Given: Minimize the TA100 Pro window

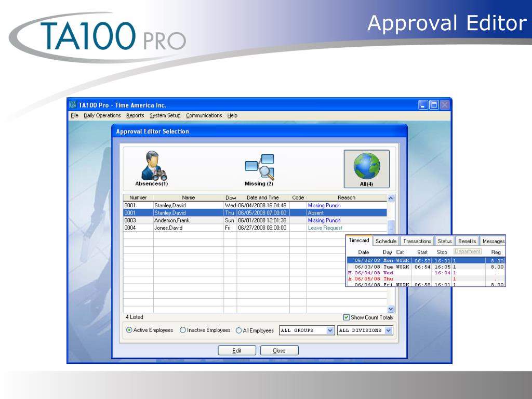Looking at the screenshot, I should click(423, 105).
